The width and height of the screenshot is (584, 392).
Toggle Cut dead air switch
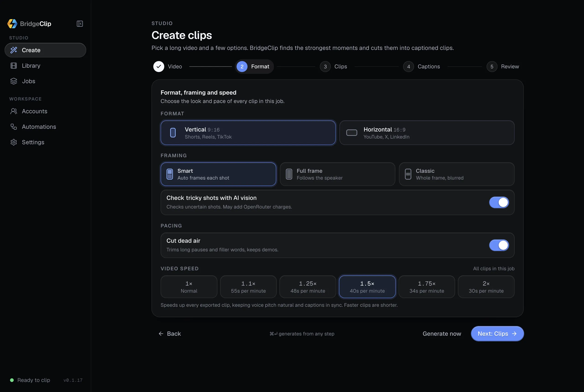499,245
